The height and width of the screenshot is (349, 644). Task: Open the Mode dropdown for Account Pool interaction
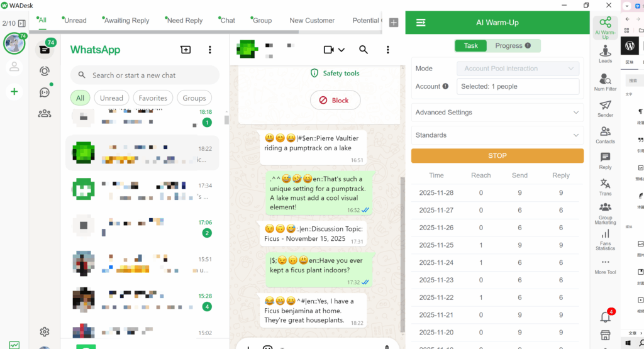tap(518, 69)
